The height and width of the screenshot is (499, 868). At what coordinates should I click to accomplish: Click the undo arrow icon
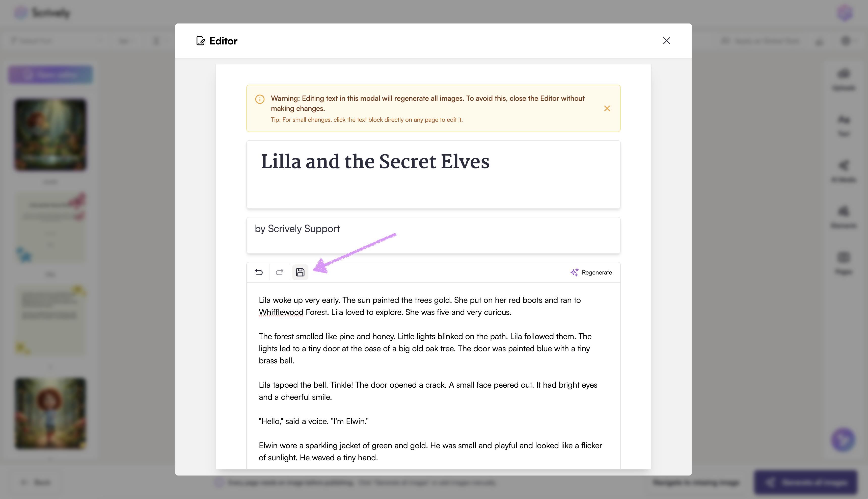click(x=259, y=272)
